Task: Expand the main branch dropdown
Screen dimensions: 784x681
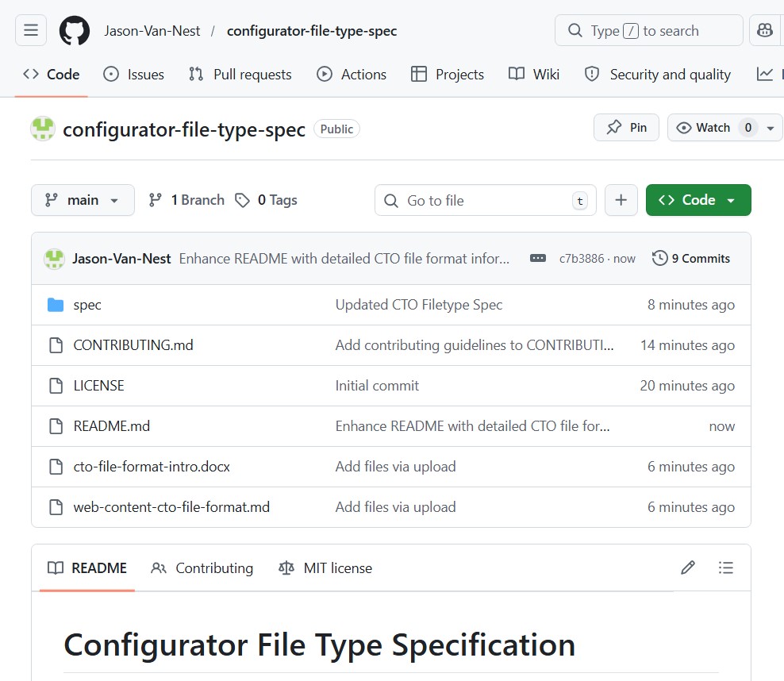Action: [83, 200]
